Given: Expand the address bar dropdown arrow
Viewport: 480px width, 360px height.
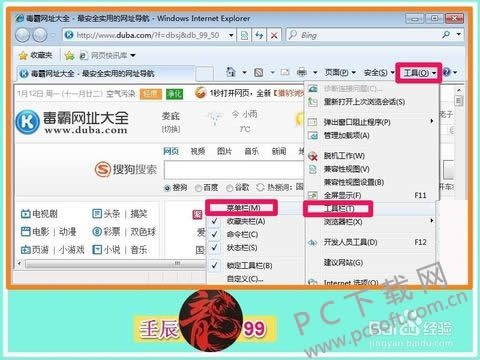Looking at the screenshot, I should point(231,35).
